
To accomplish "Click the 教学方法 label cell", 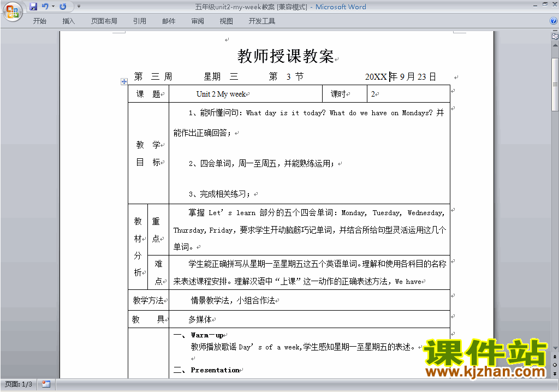I will coord(148,300).
